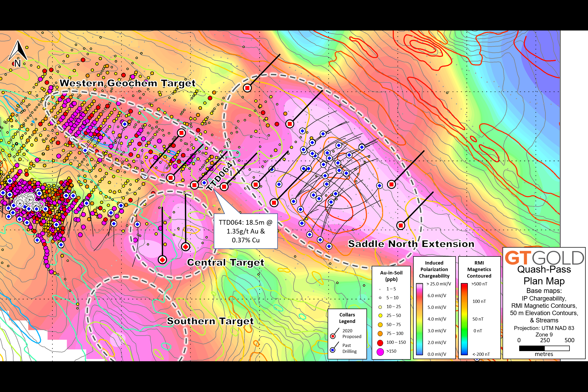Click the northernmost proposed collar of Saddle North Extension
The image size is (588, 392).
[x=247, y=88]
